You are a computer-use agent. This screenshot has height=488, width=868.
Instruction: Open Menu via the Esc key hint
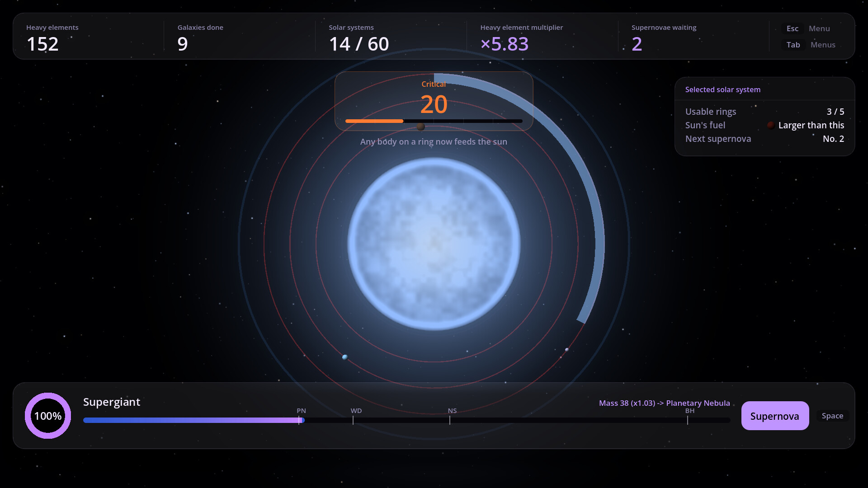tap(792, 28)
